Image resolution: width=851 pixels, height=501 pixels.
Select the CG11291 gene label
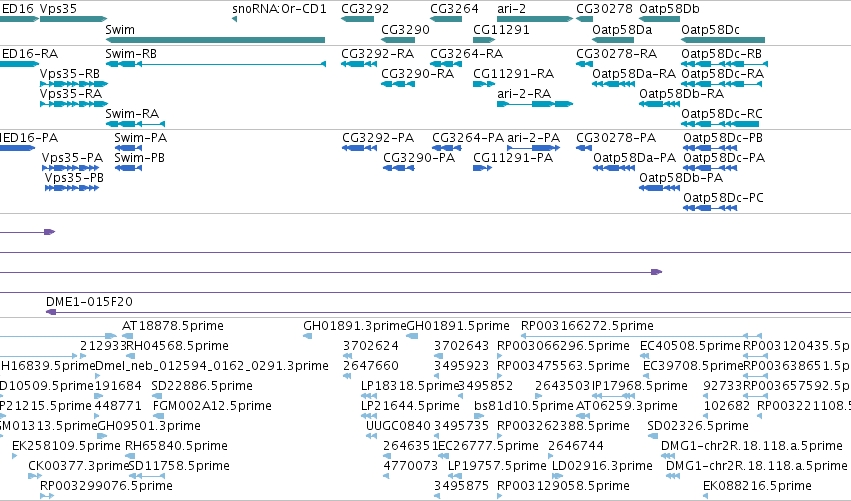click(501, 29)
